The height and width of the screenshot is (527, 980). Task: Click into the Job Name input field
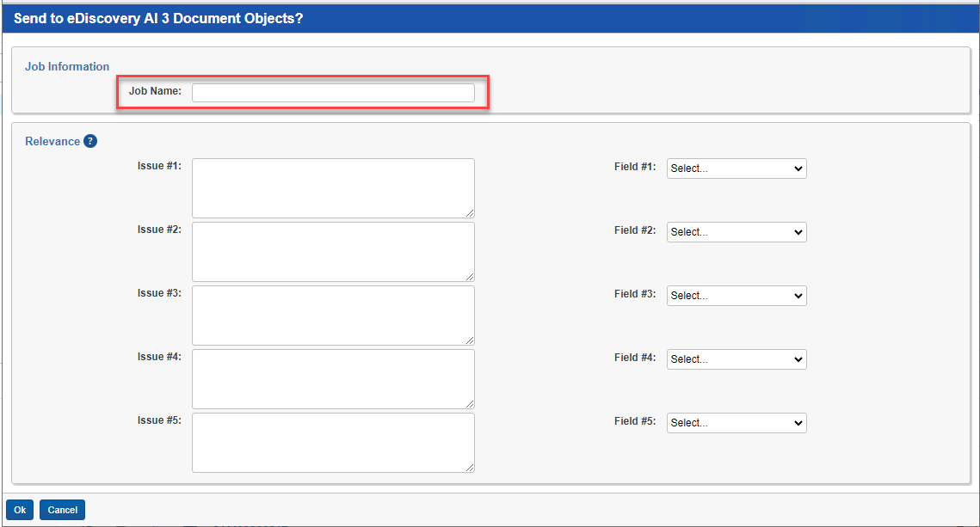333,92
